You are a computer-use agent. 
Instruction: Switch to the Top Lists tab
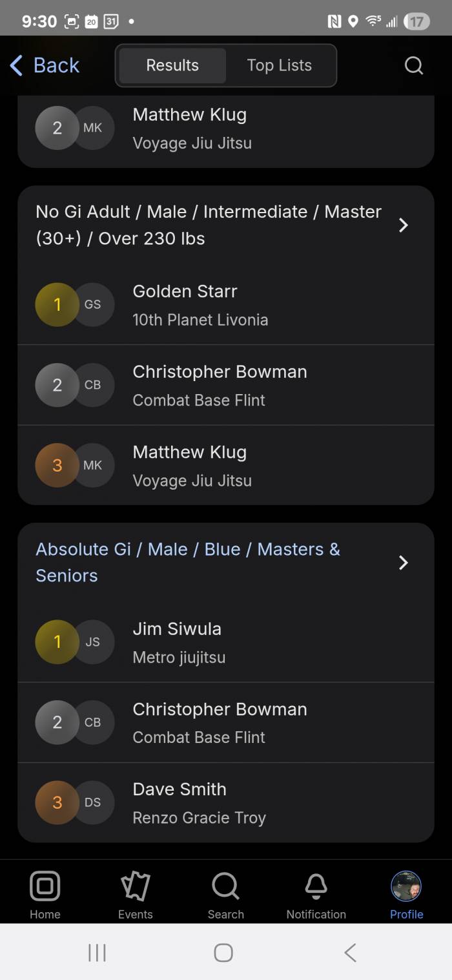[279, 65]
